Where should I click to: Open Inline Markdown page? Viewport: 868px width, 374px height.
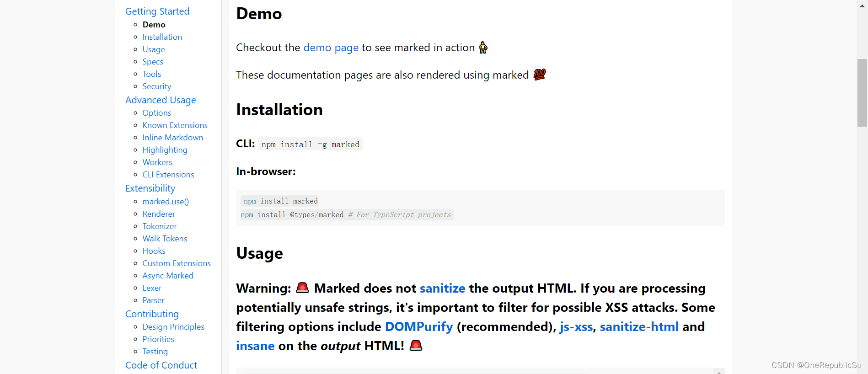(x=173, y=138)
